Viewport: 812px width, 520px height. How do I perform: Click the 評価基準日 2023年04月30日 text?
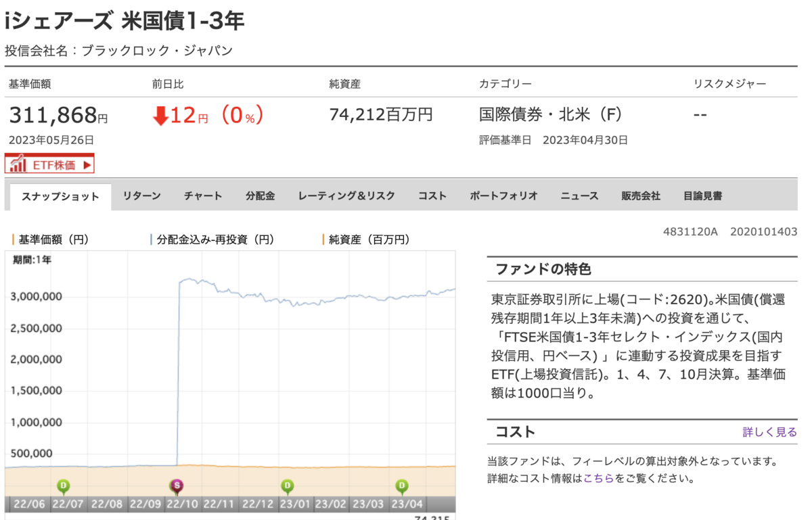click(x=554, y=141)
